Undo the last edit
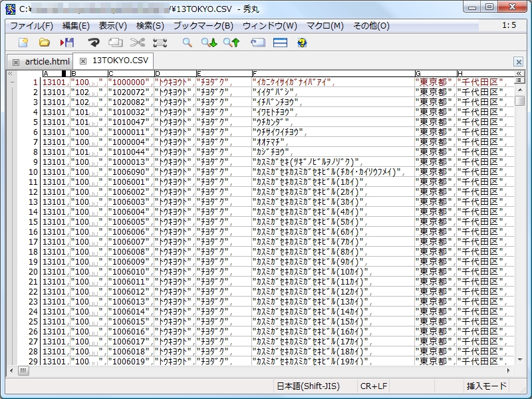The height and width of the screenshot is (399, 532). pos(94,42)
